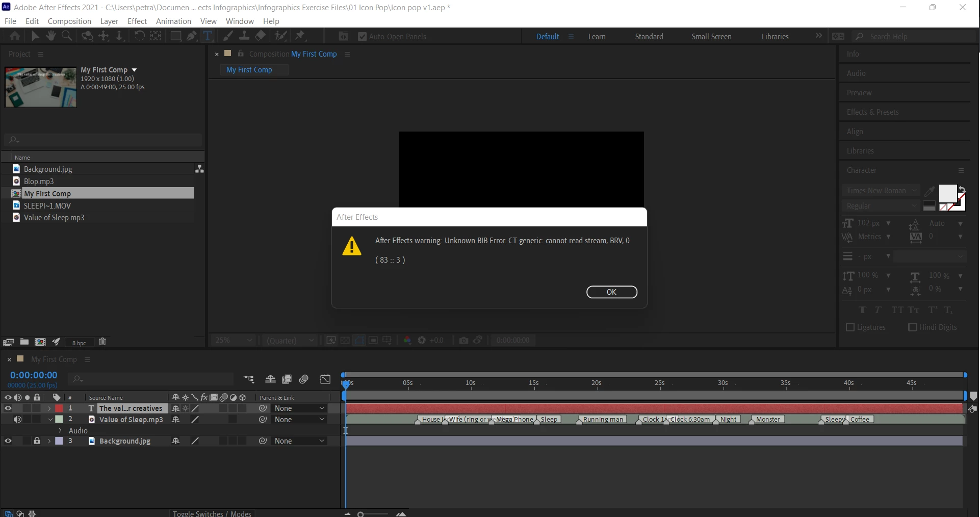Click the eyedropper in Character panel
Viewport: 980px width, 517px height.
[x=929, y=191]
